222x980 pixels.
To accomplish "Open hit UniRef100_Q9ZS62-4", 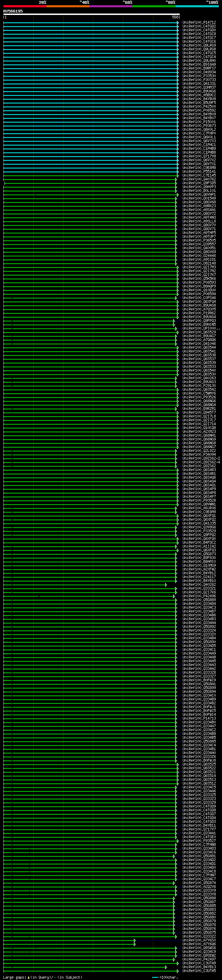I will 201,462.
